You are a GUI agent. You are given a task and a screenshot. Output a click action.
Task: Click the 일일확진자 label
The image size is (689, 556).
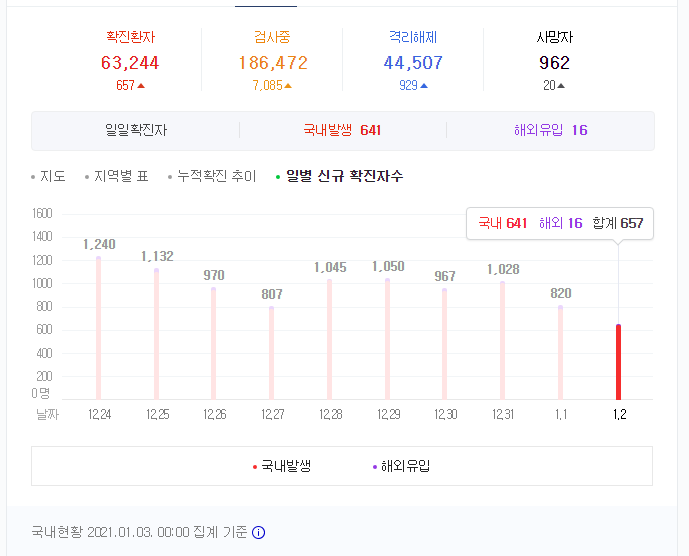136,130
